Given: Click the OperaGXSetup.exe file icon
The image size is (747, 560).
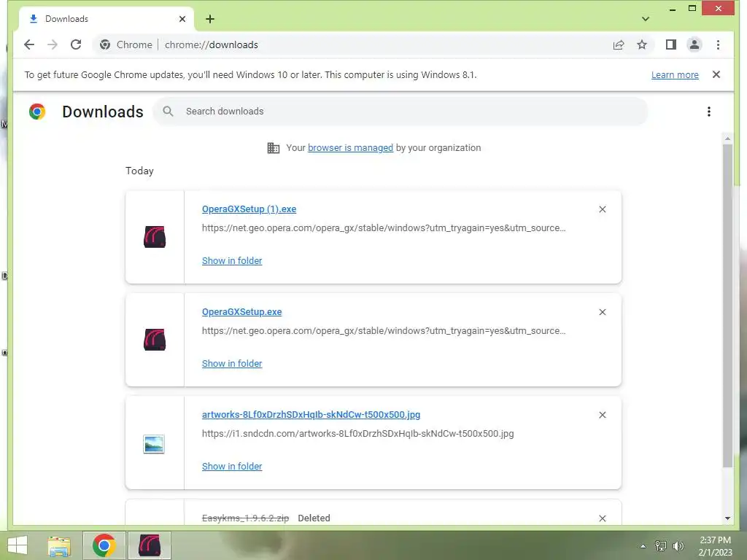Looking at the screenshot, I should [155, 340].
